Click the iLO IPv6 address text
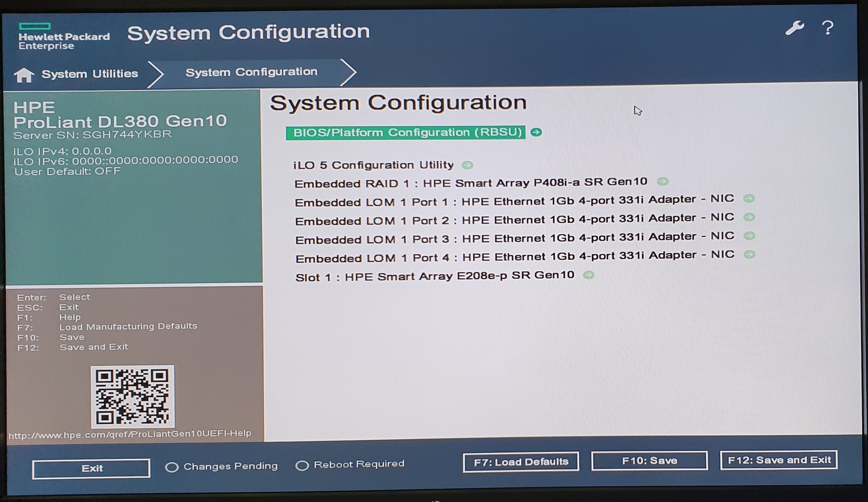The image size is (868, 502). 125,160
